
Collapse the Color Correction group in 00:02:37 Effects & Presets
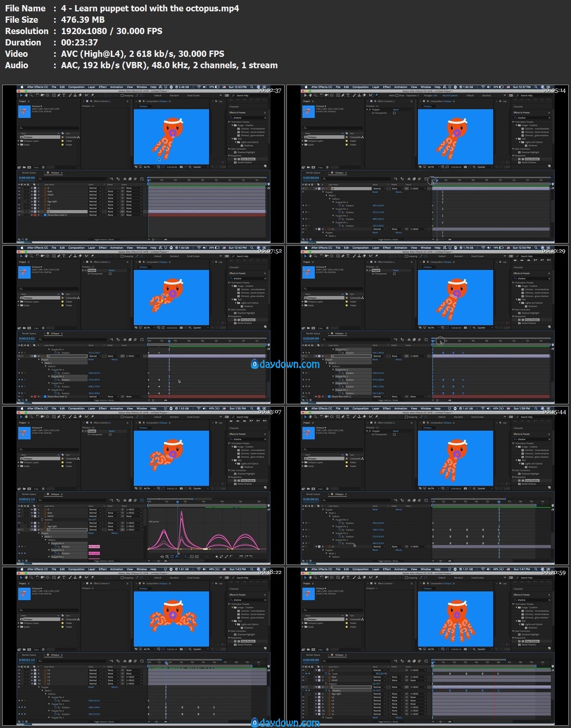pyautogui.click(x=229, y=149)
